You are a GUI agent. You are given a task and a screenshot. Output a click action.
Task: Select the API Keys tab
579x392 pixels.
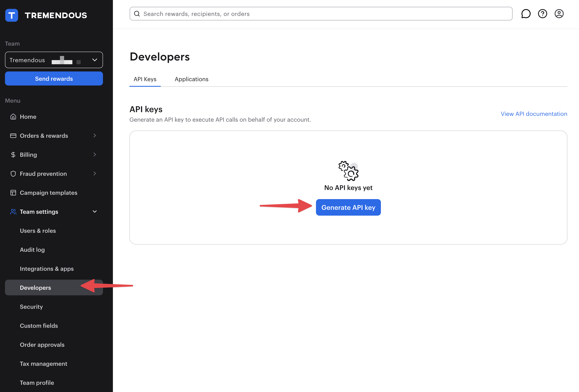click(145, 79)
